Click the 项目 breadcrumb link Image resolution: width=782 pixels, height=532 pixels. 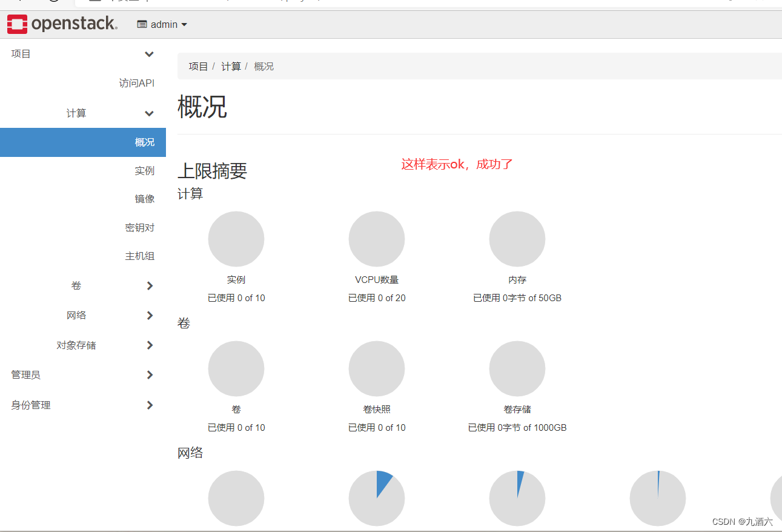pos(198,67)
